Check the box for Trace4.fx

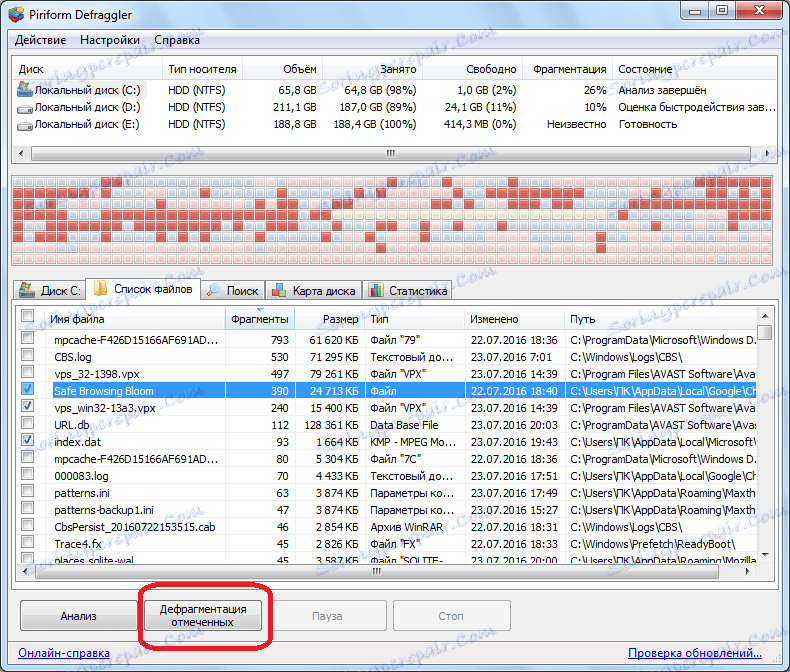tap(28, 542)
